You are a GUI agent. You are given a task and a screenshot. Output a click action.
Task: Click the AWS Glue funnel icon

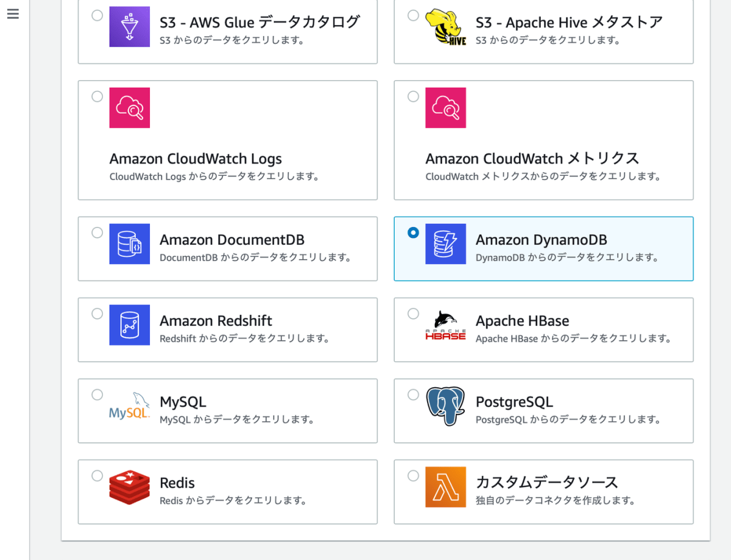coord(130,27)
